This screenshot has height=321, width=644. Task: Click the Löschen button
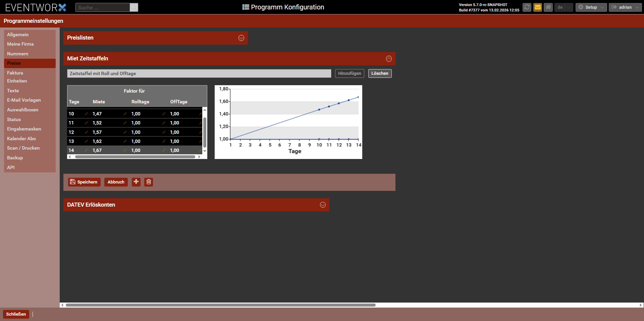pos(380,73)
